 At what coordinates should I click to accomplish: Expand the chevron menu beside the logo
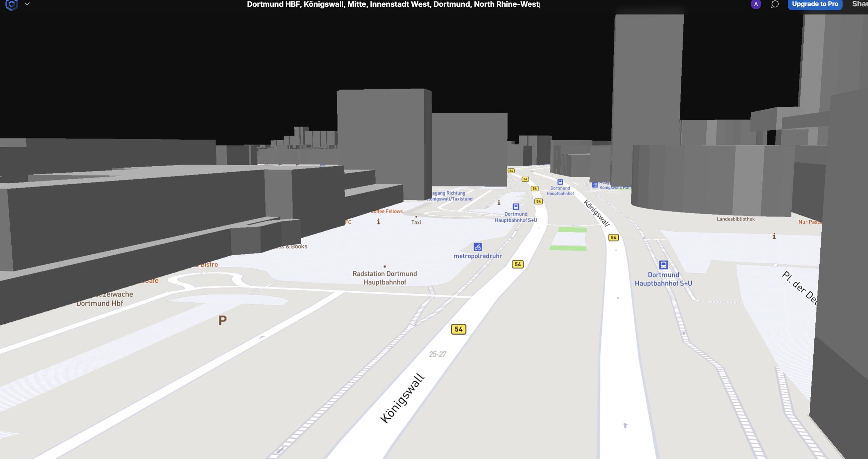point(27,4)
